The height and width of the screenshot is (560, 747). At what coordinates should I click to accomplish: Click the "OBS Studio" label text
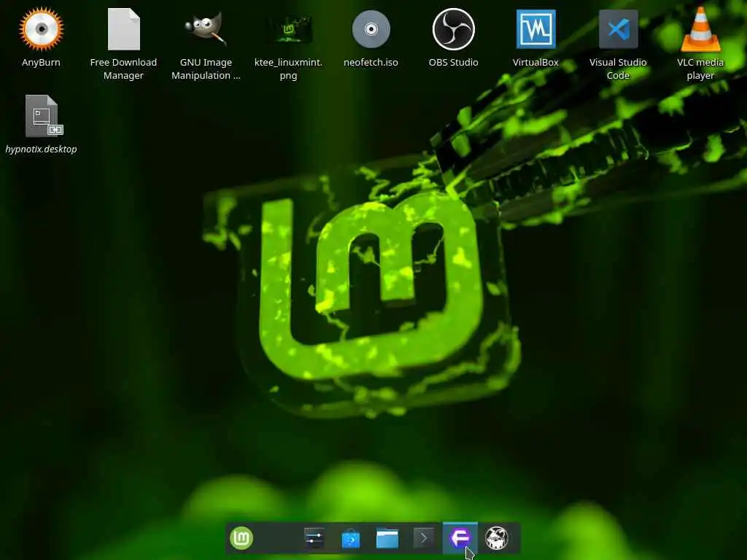coord(453,63)
